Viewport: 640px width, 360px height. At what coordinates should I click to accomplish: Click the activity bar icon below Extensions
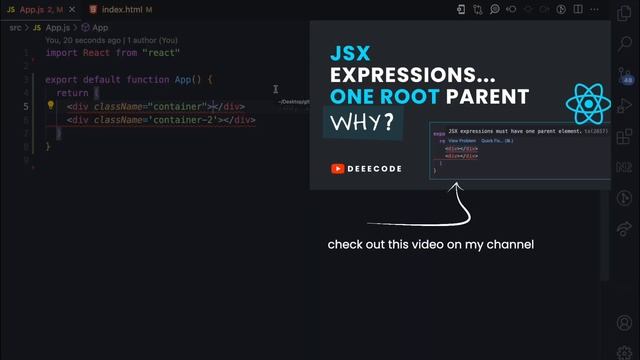point(624,167)
